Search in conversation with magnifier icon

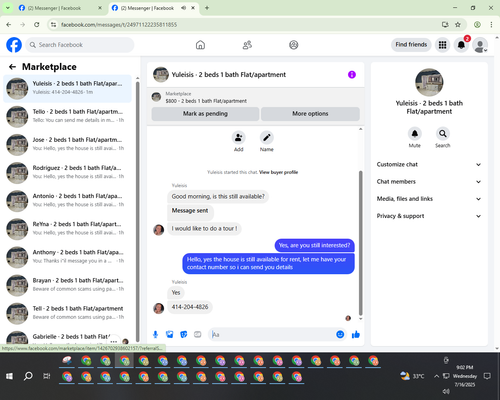(x=443, y=134)
